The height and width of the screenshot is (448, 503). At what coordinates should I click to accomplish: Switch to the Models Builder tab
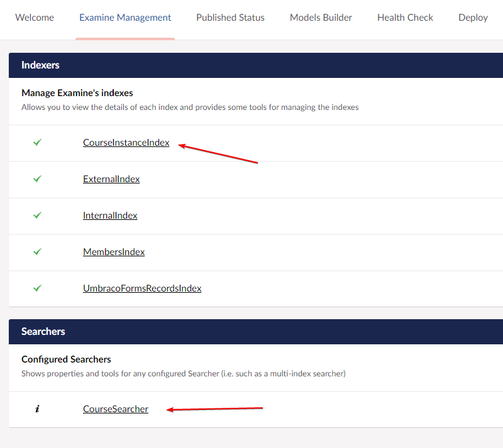(x=321, y=18)
